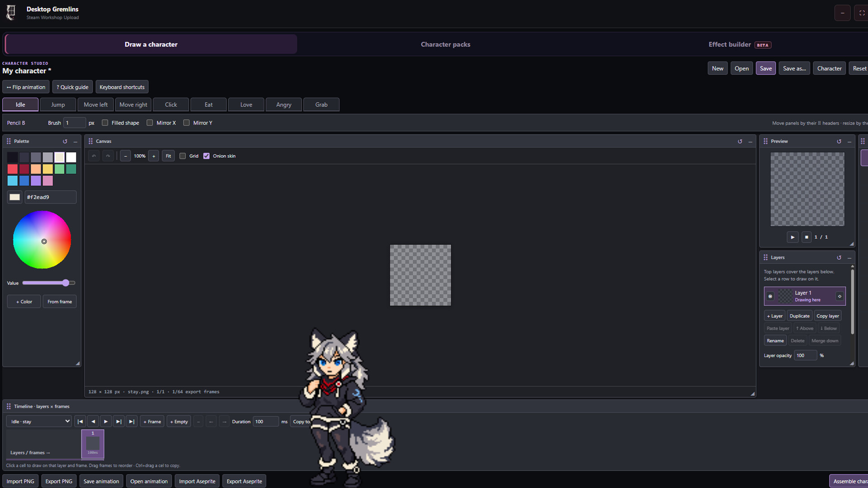Click the Export PNG button
The height and width of the screenshot is (488, 868).
(59, 481)
